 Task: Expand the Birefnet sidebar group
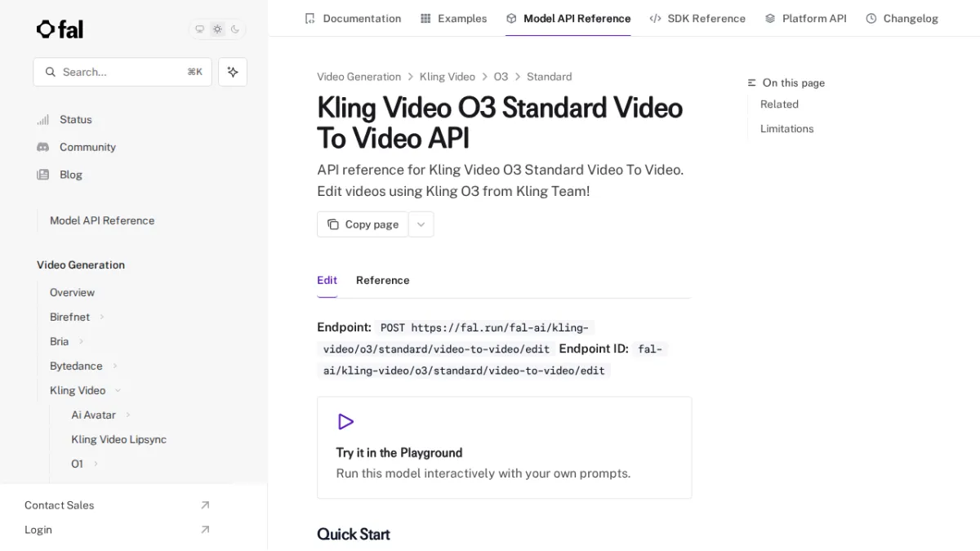coord(102,317)
